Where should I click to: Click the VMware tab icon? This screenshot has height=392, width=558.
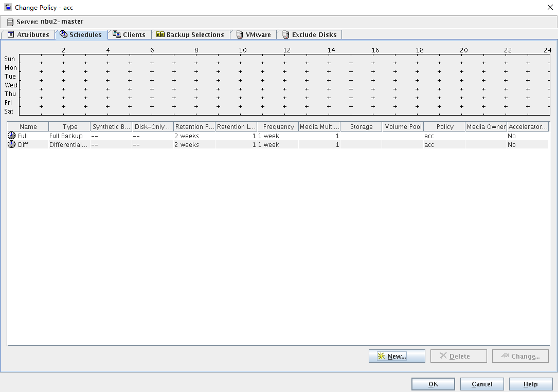(239, 34)
